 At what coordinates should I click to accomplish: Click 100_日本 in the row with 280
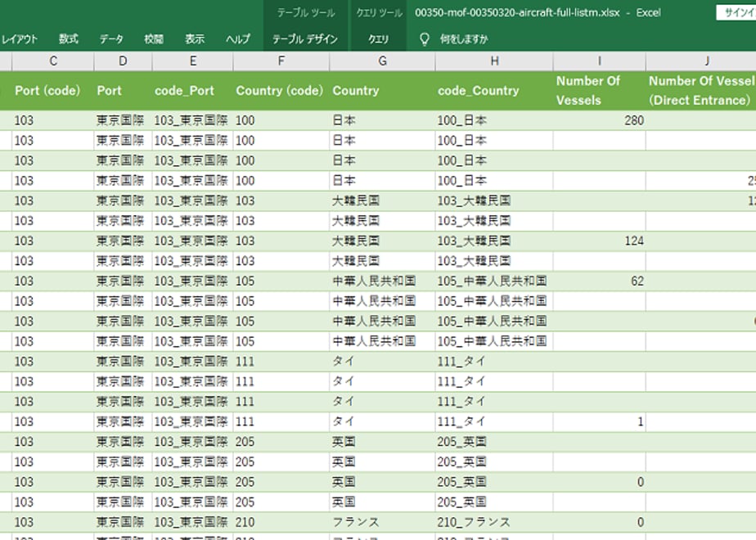[494, 120]
